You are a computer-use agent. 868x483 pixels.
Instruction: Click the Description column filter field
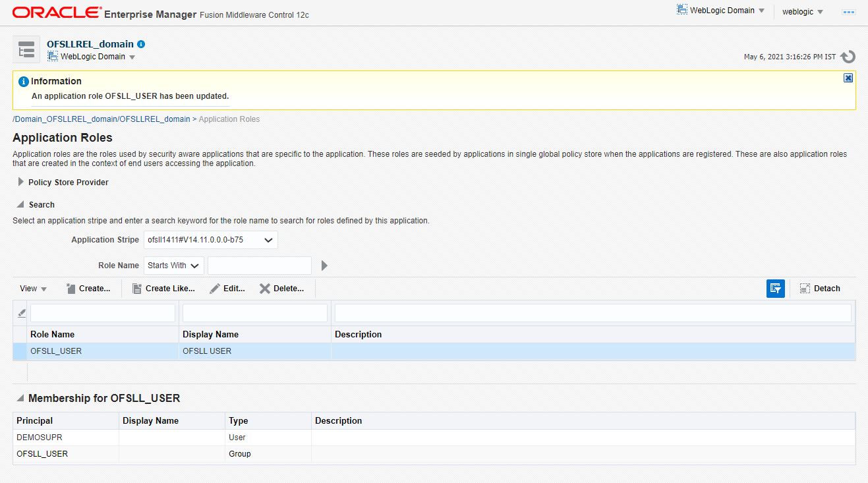tap(593, 313)
